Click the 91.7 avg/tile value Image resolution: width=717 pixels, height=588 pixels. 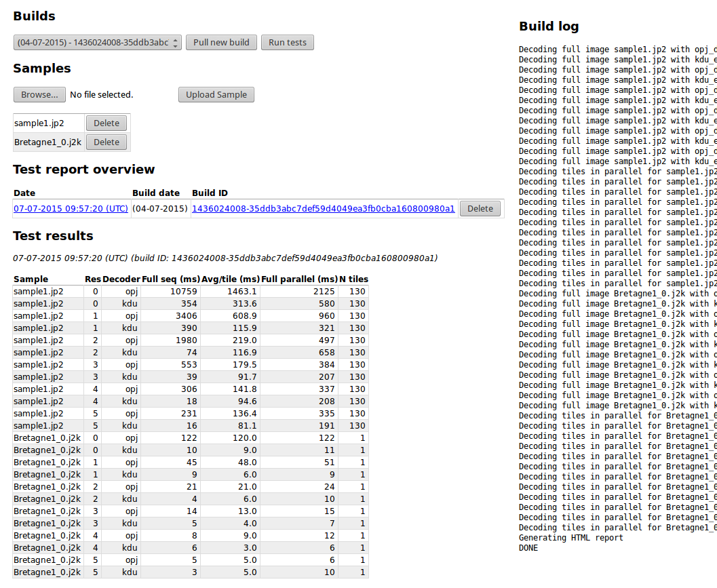coord(248,377)
